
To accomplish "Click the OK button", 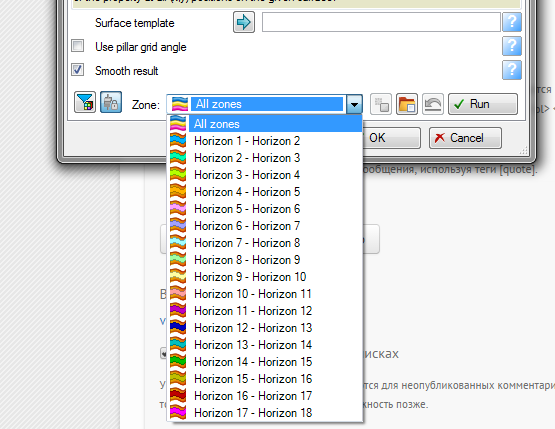I will [x=391, y=138].
